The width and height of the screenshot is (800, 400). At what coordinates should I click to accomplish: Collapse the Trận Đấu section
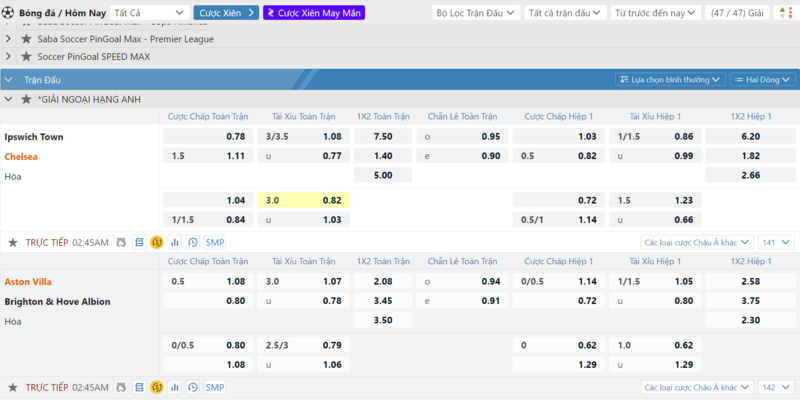[8, 80]
